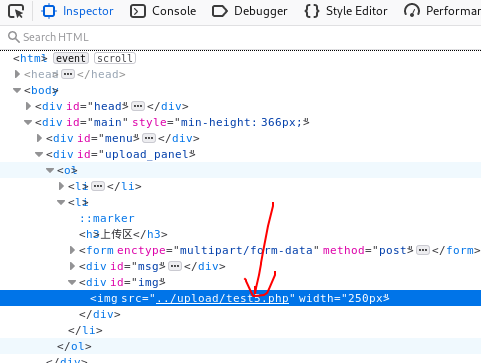The height and width of the screenshot is (363, 481).
Task: Open the ../upload/test5.php src link
Action: [222, 298]
